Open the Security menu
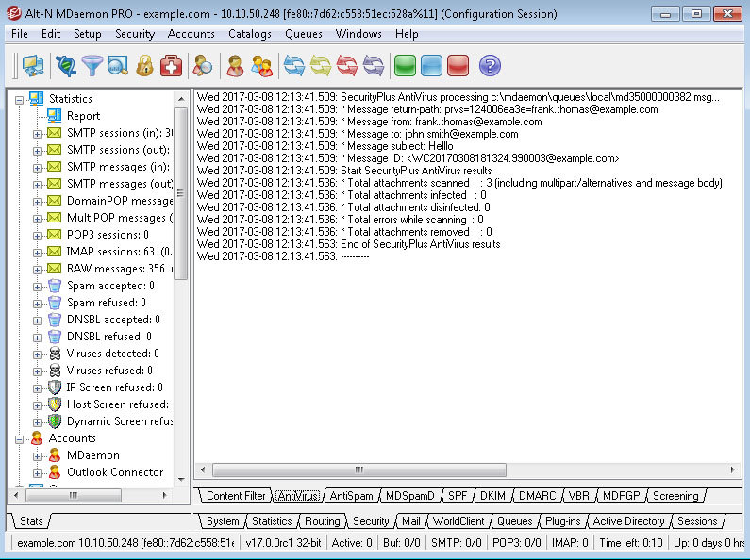 tap(135, 34)
